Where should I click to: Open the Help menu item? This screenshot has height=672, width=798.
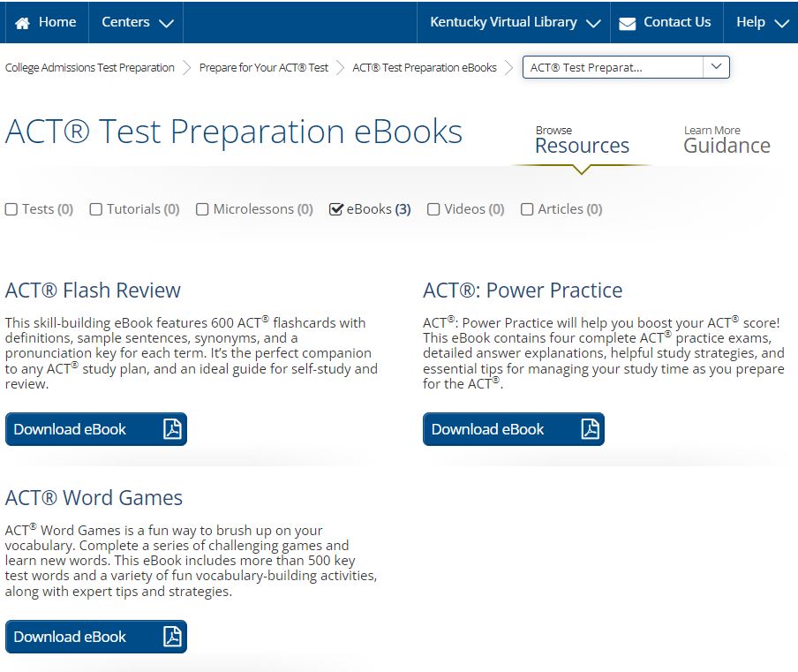point(761,22)
